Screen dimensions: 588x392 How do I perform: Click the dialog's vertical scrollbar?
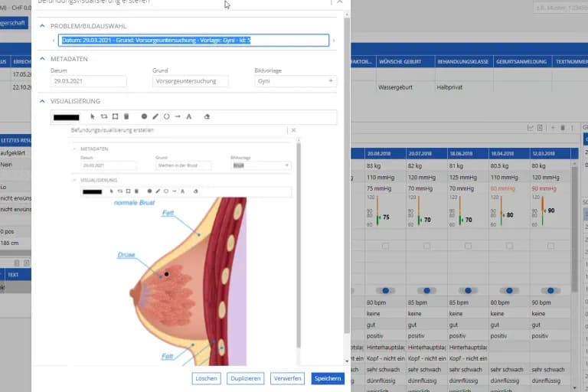click(x=347, y=175)
